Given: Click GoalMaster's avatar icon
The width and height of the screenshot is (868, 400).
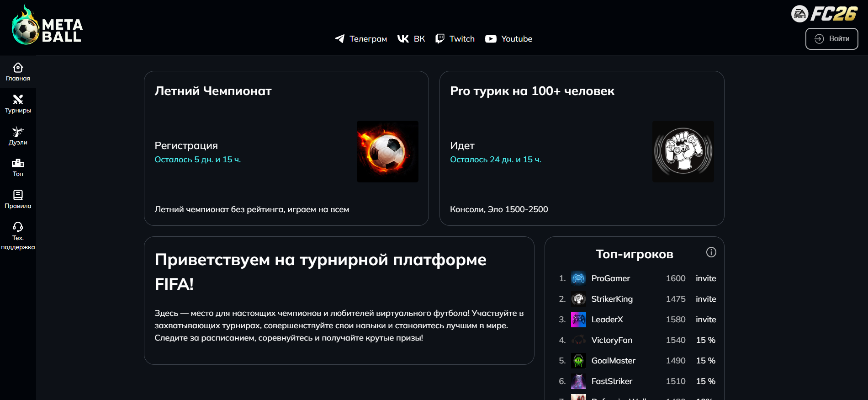Looking at the screenshot, I should coord(578,360).
